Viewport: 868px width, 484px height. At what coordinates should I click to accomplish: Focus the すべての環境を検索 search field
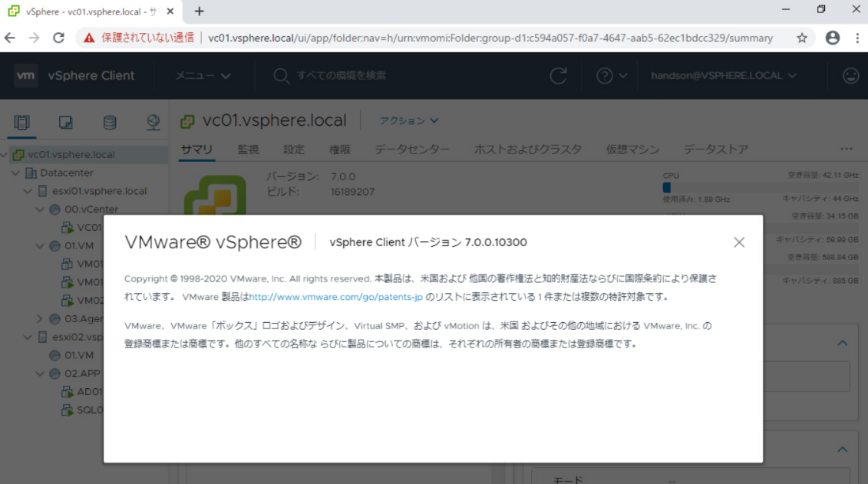coord(341,76)
